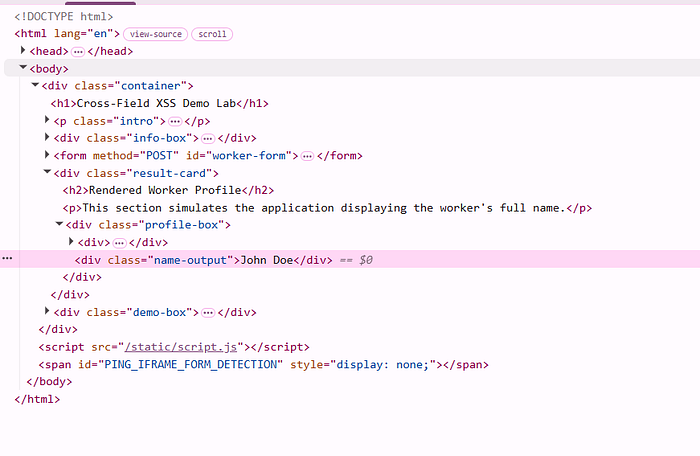Select the PING_IFRAME_FORM_DETECTION span row
Screen dimensions: 700x456
point(263,364)
